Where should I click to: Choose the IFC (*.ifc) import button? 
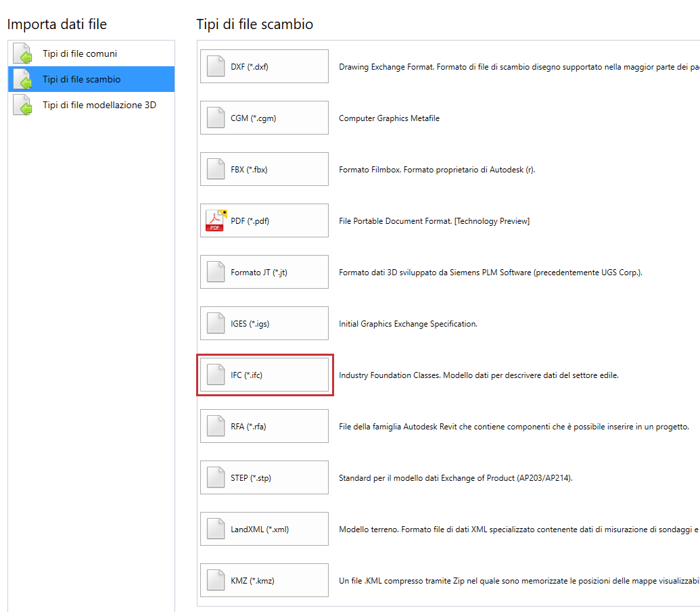pos(264,375)
